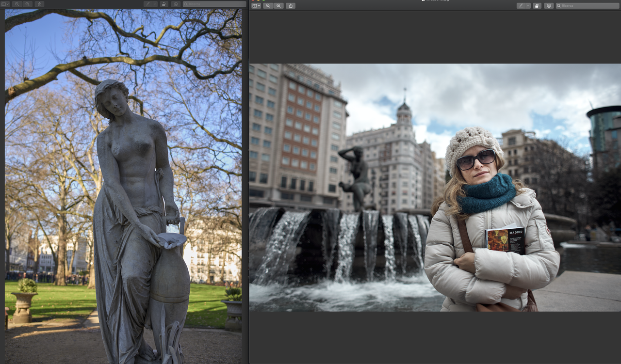The width and height of the screenshot is (621, 364).
Task: Share the image from right Preview window
Action: 291,6
